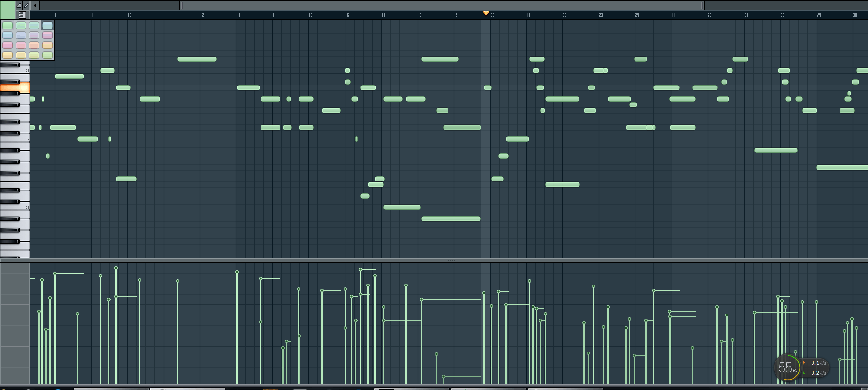Choose the lavender swatch in the second row
The width and height of the screenshot is (868, 390).
34,35
